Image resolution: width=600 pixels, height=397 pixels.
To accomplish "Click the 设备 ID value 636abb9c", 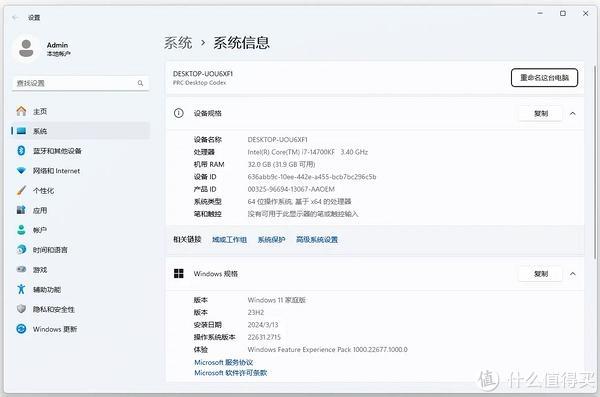I will click(312, 176).
